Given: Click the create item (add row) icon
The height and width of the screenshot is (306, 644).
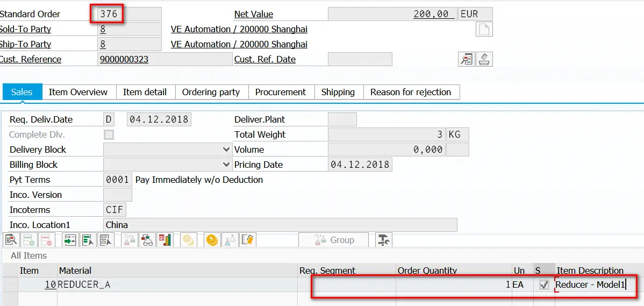Looking at the screenshot, I should click(x=28, y=239).
